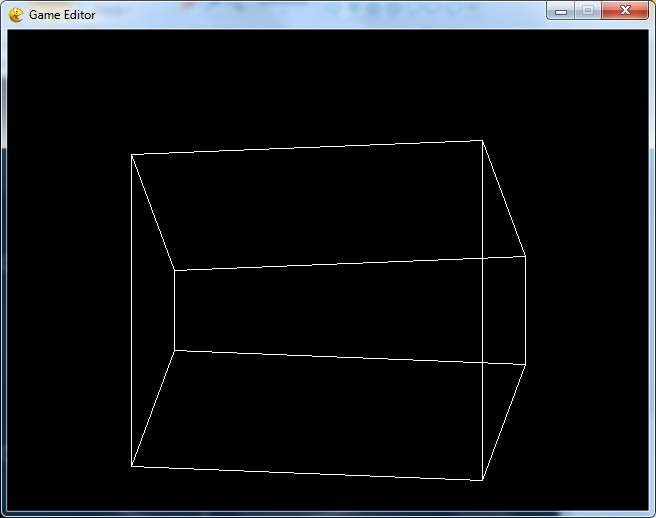Click the disabled maximize button
The image size is (656, 518).
588,11
